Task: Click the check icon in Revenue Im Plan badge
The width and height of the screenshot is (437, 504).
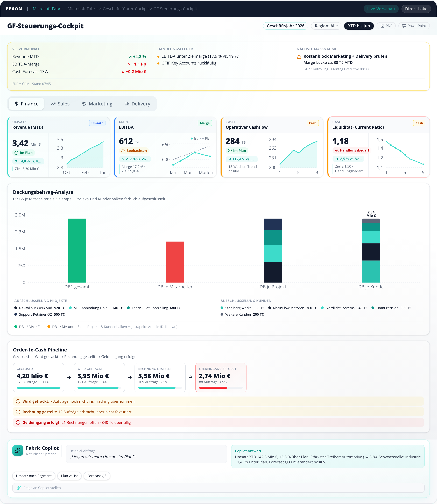Action: click(x=16, y=153)
